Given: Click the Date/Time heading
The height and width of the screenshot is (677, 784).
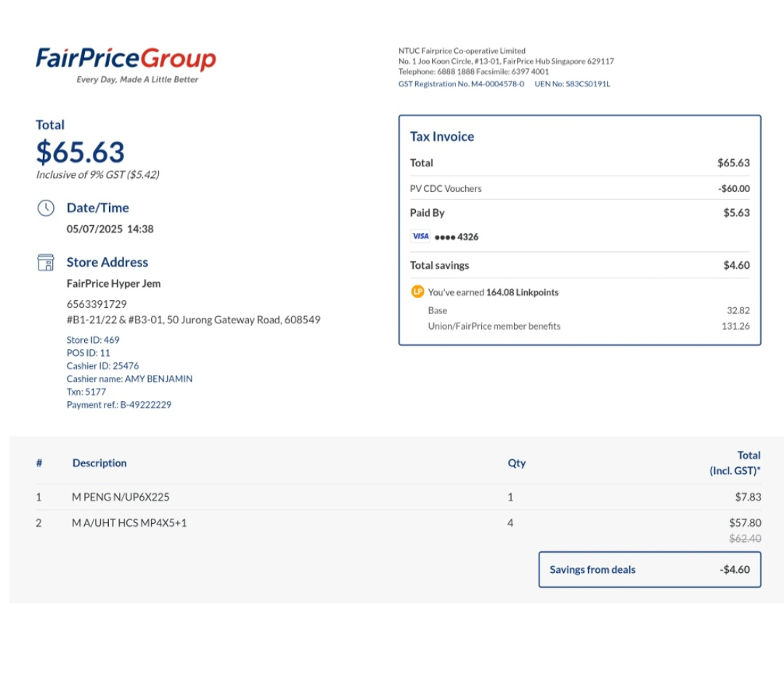Looking at the screenshot, I should pyautogui.click(x=98, y=208).
